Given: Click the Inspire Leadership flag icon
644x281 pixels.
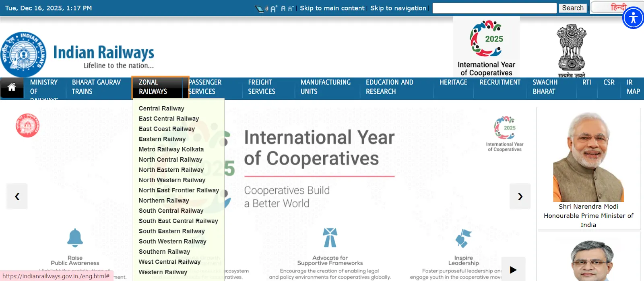Looking at the screenshot, I should 463,238.
